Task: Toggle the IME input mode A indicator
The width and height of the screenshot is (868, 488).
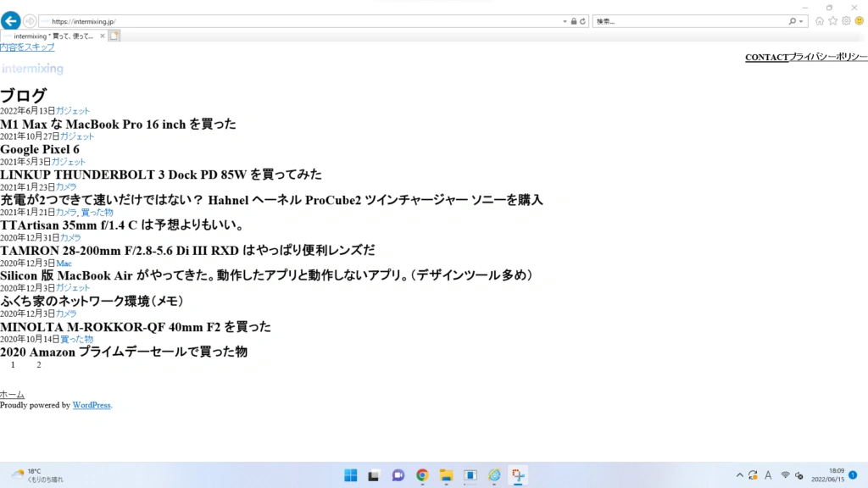Action: pos(768,475)
